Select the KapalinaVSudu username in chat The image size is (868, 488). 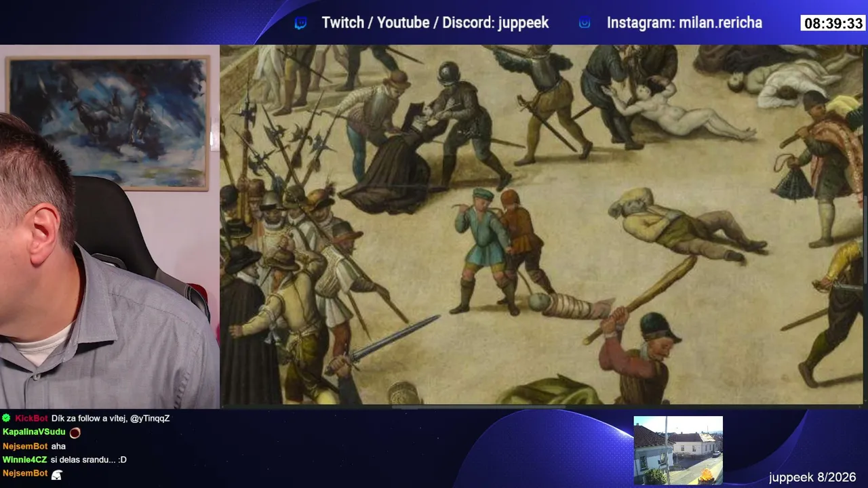34,432
